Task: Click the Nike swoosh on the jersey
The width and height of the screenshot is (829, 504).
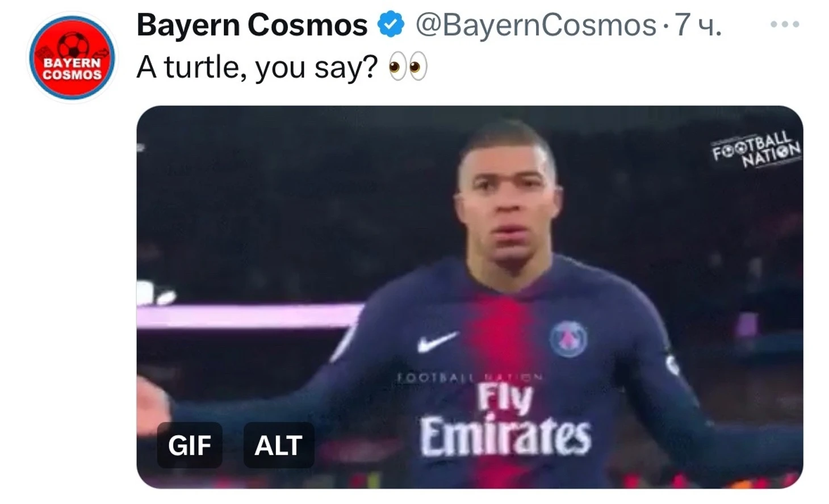Action: click(437, 341)
